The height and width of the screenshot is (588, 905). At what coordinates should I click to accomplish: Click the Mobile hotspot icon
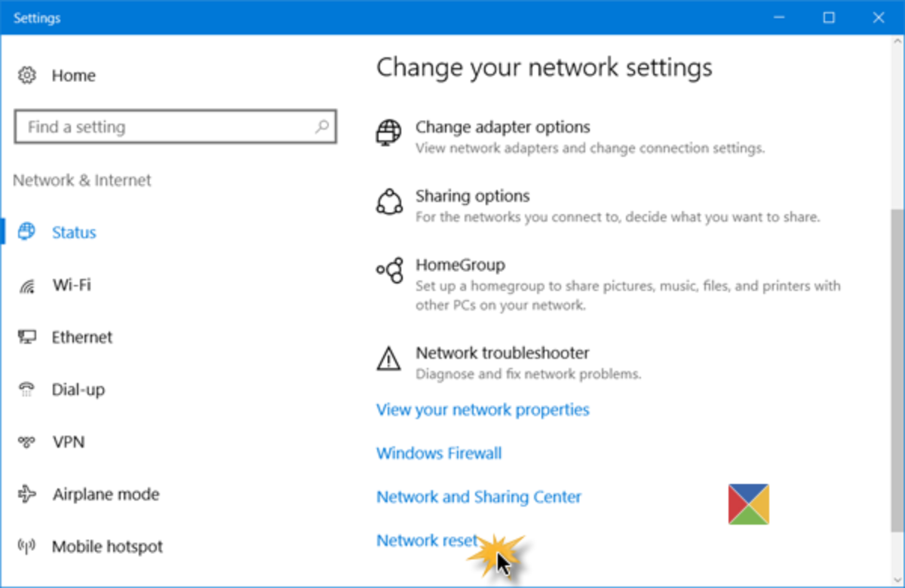point(27,547)
